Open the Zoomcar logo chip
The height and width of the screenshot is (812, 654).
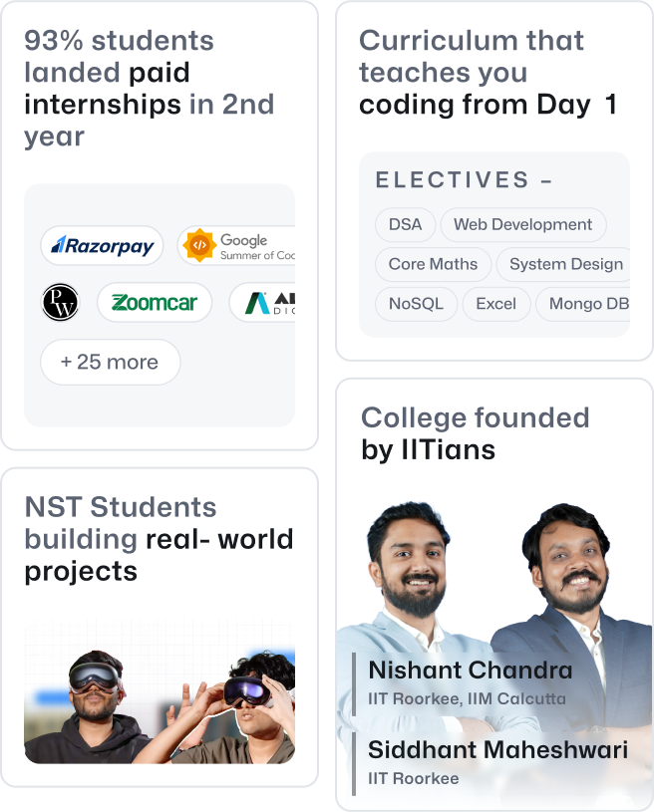click(x=155, y=303)
